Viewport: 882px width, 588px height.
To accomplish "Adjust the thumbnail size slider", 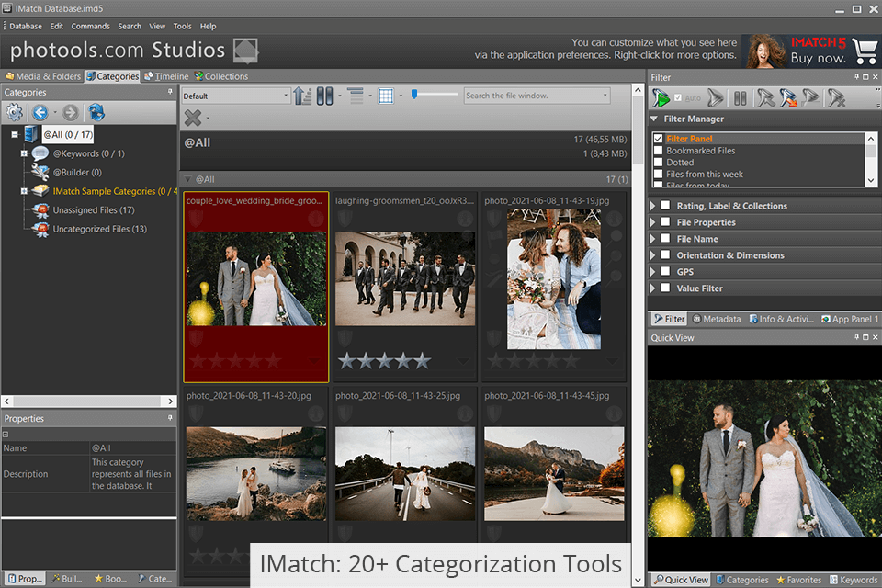I will point(415,94).
